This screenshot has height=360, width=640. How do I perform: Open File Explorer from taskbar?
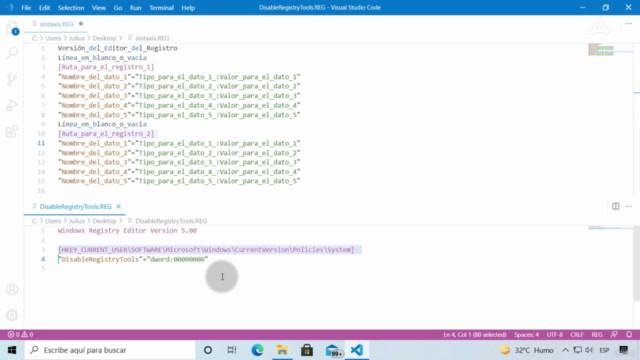click(282, 350)
